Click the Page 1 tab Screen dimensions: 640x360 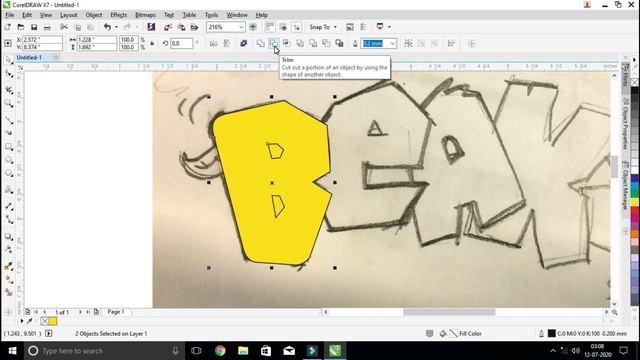(116, 312)
